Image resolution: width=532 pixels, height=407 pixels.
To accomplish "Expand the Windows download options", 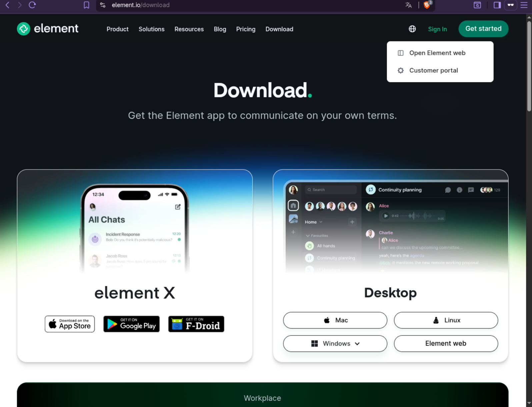I will coord(335,344).
